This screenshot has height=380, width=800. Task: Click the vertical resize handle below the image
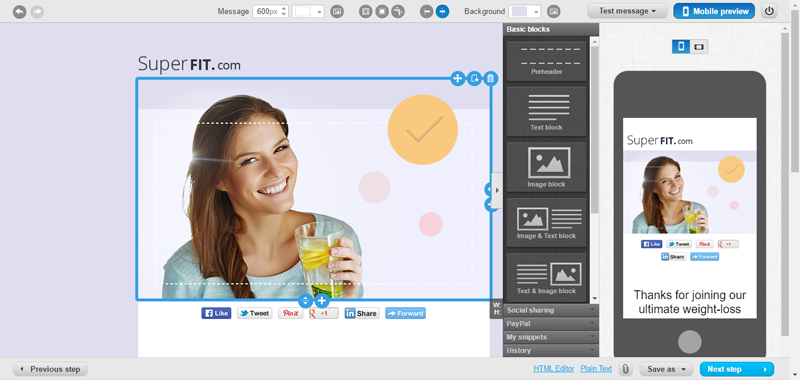(305, 300)
